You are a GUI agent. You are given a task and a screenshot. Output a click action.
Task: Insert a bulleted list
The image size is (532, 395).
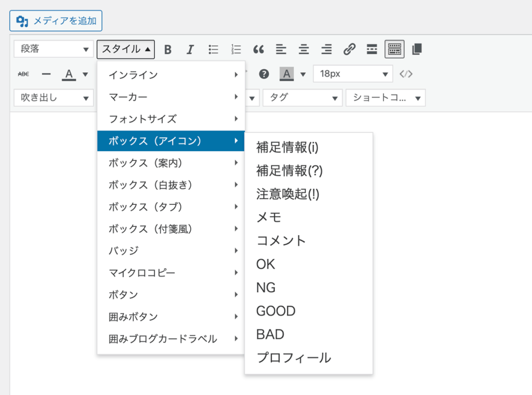click(213, 49)
